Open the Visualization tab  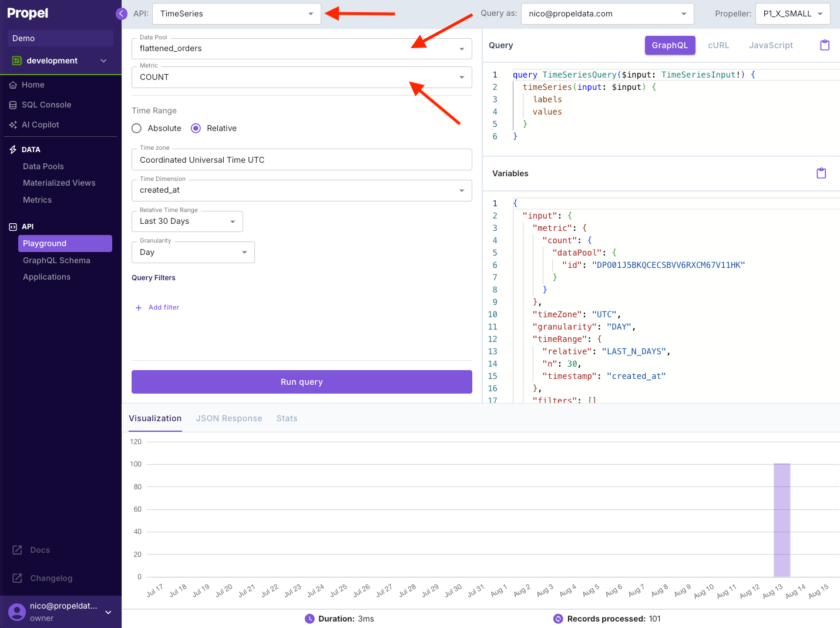155,418
